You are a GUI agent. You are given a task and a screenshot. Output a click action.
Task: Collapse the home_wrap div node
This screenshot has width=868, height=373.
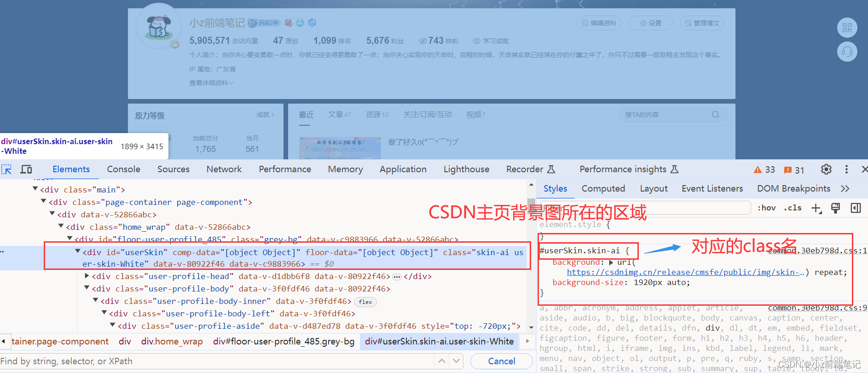click(x=61, y=226)
